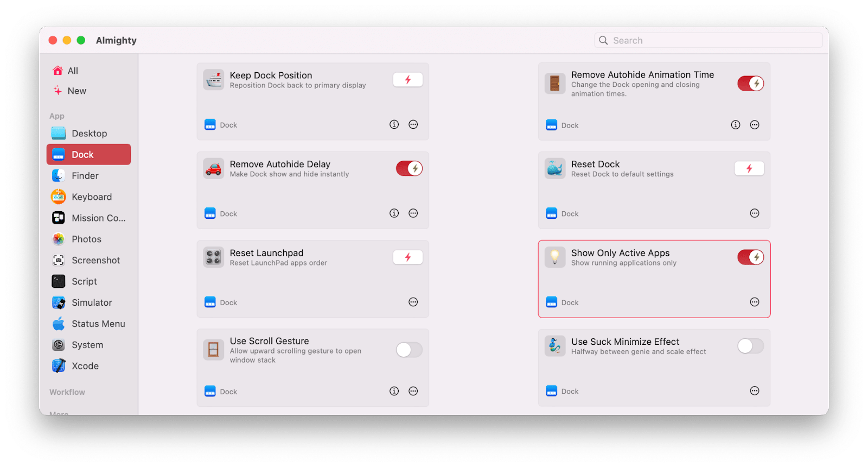This screenshot has height=467, width=868.
Task: Run the Reset Launchpad action button
Action: (408, 257)
